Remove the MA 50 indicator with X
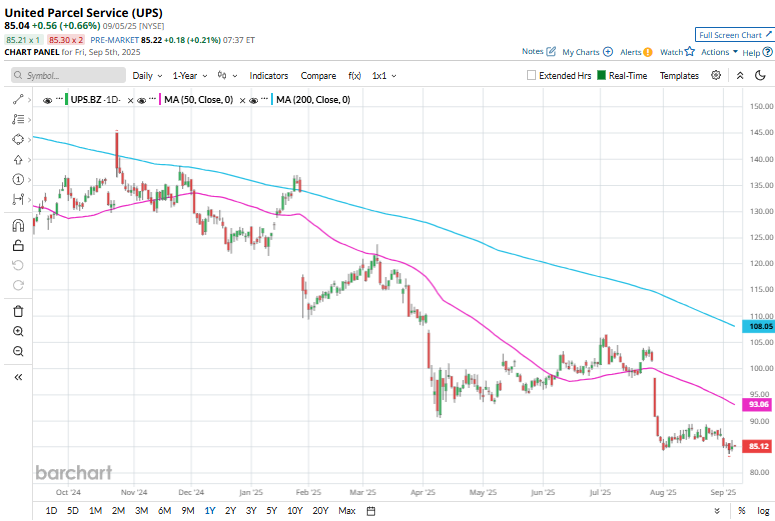 pyautogui.click(x=242, y=100)
